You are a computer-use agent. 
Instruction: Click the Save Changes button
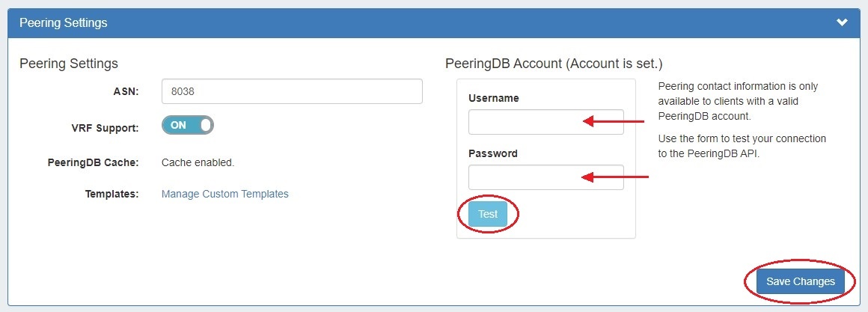(x=800, y=282)
